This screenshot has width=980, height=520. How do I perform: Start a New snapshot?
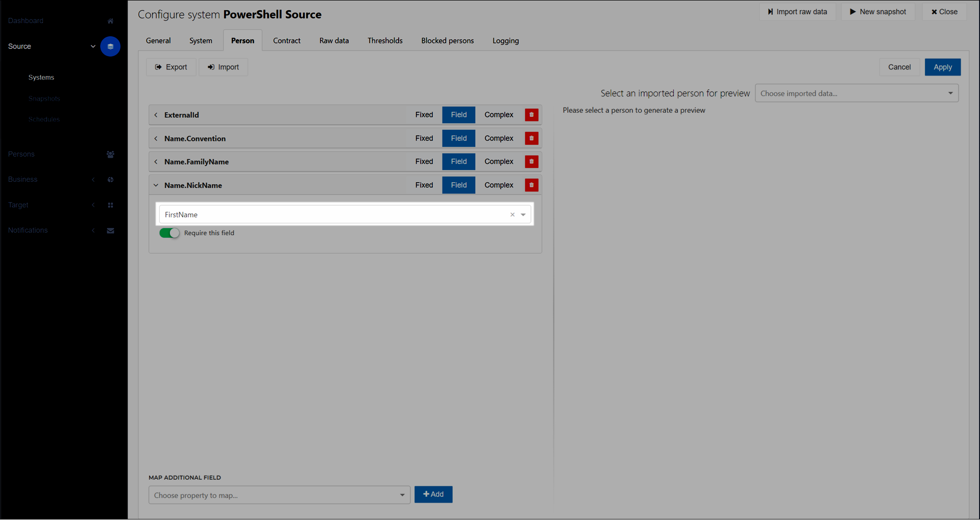[x=878, y=12]
